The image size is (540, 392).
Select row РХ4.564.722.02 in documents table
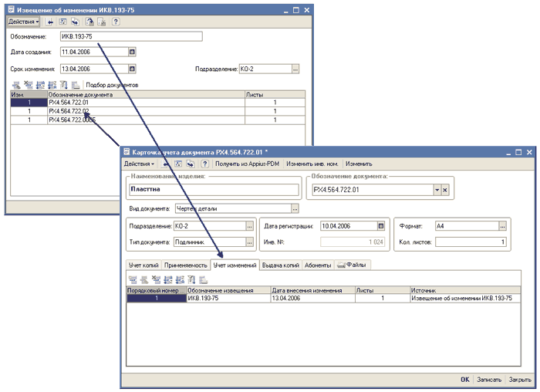tap(157, 111)
